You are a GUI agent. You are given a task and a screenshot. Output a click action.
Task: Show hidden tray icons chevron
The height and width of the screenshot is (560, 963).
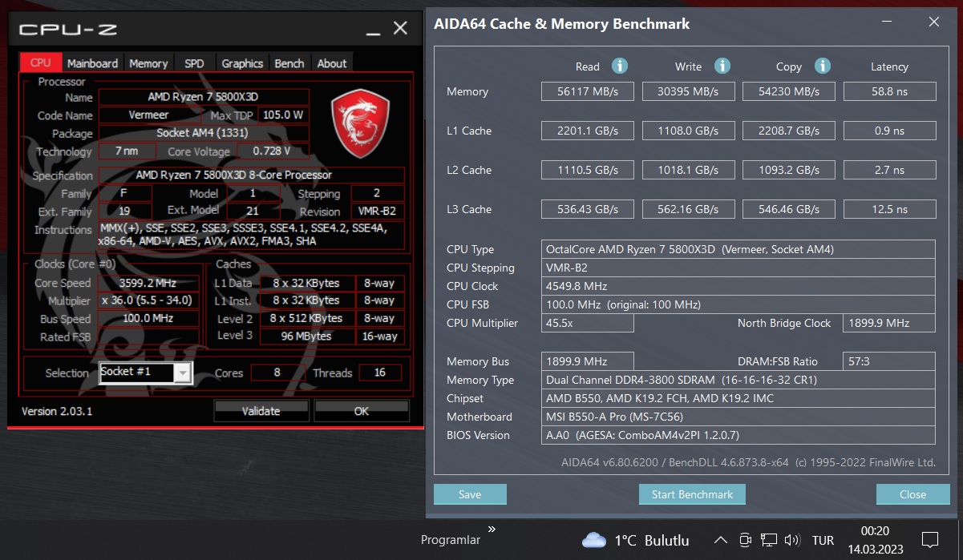click(720, 540)
